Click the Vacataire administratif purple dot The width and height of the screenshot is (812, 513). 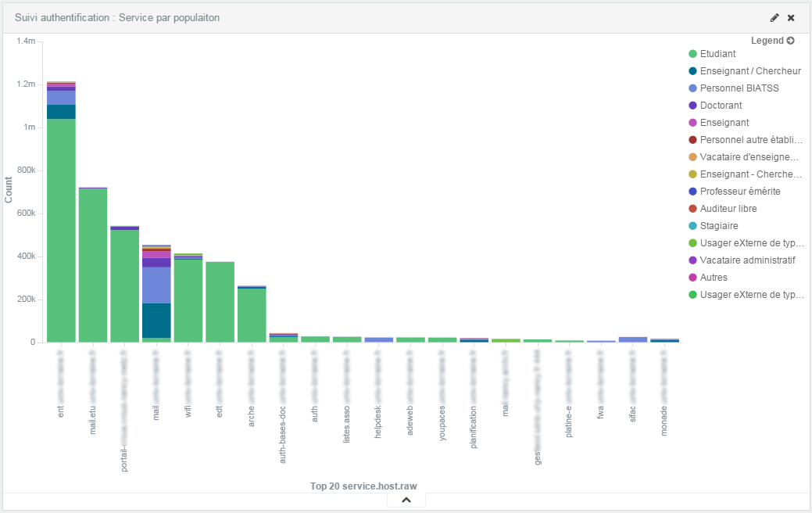pos(692,260)
